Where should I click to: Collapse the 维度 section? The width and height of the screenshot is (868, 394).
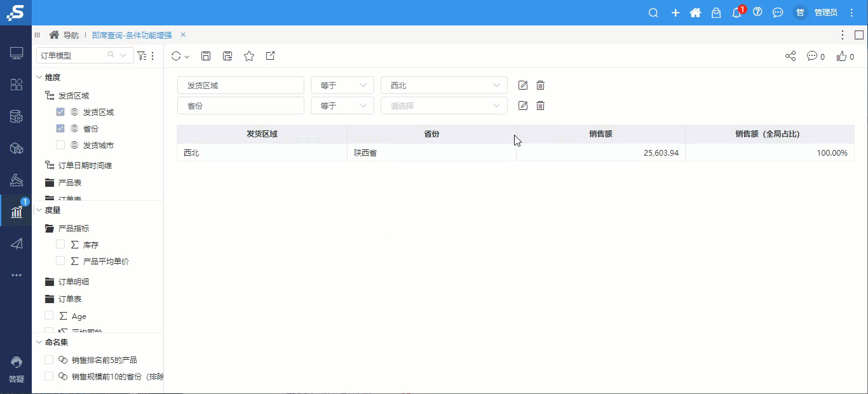pos(39,77)
